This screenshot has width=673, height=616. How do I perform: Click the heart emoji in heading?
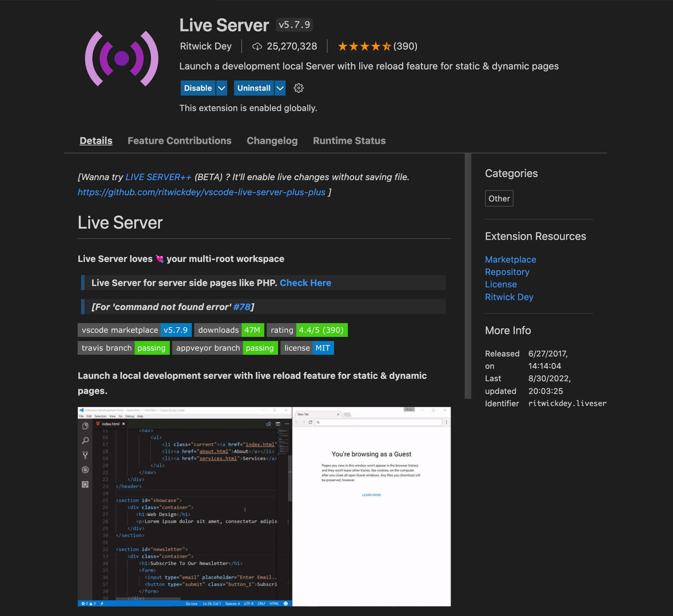[159, 259]
